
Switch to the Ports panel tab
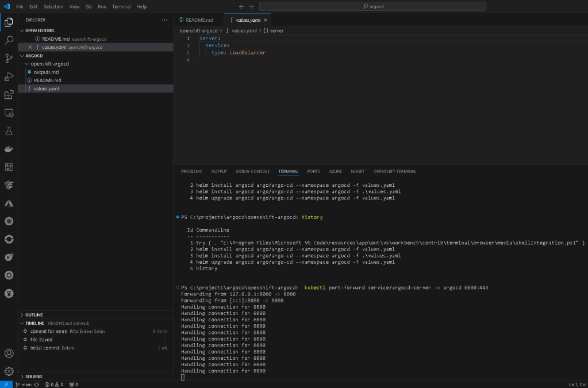tap(313, 171)
